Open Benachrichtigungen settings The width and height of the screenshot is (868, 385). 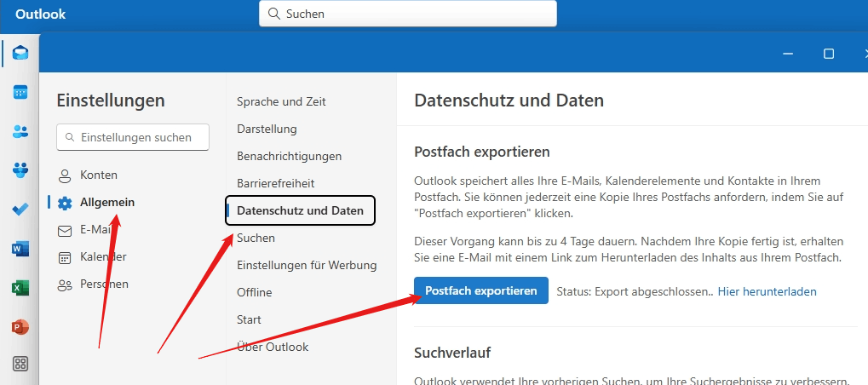coord(289,156)
